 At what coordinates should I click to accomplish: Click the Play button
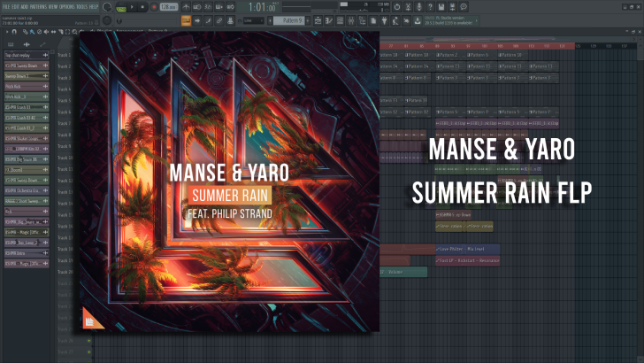[132, 7]
